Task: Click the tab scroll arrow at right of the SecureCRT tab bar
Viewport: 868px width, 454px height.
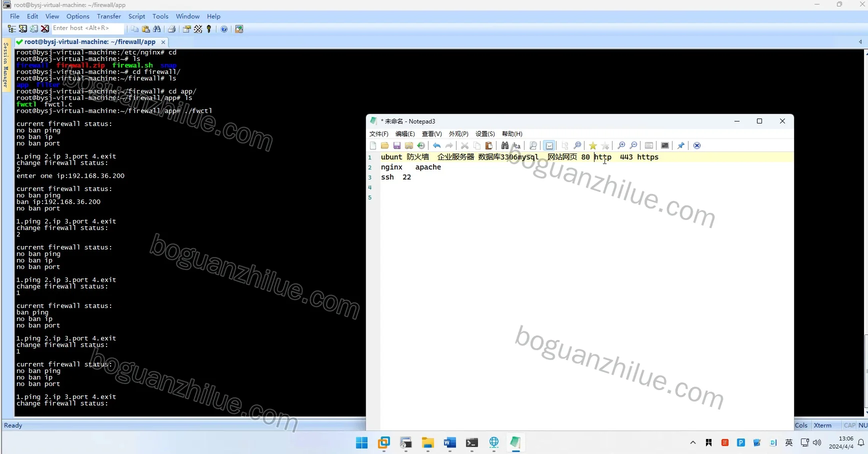Action: pyautogui.click(x=860, y=42)
